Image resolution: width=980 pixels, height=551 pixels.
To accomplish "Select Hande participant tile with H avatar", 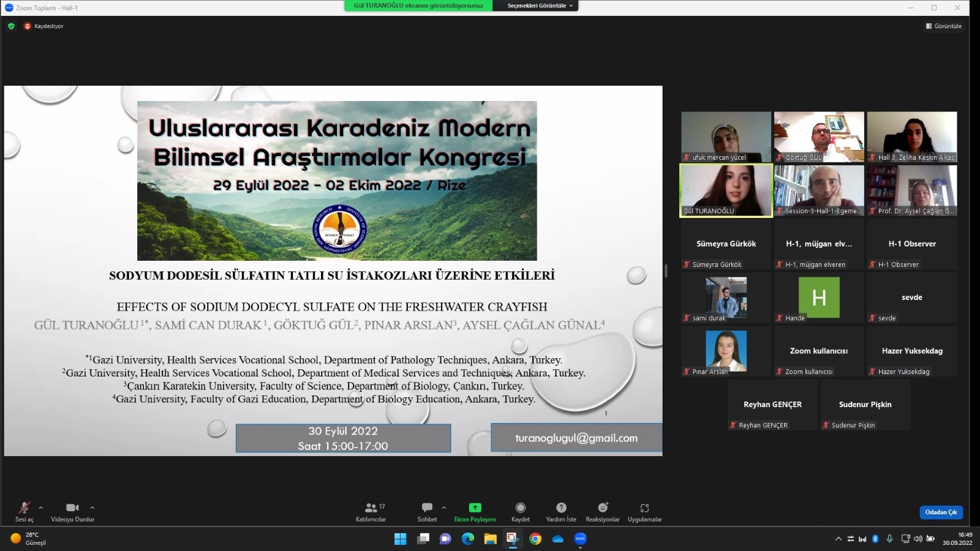I will tap(819, 298).
